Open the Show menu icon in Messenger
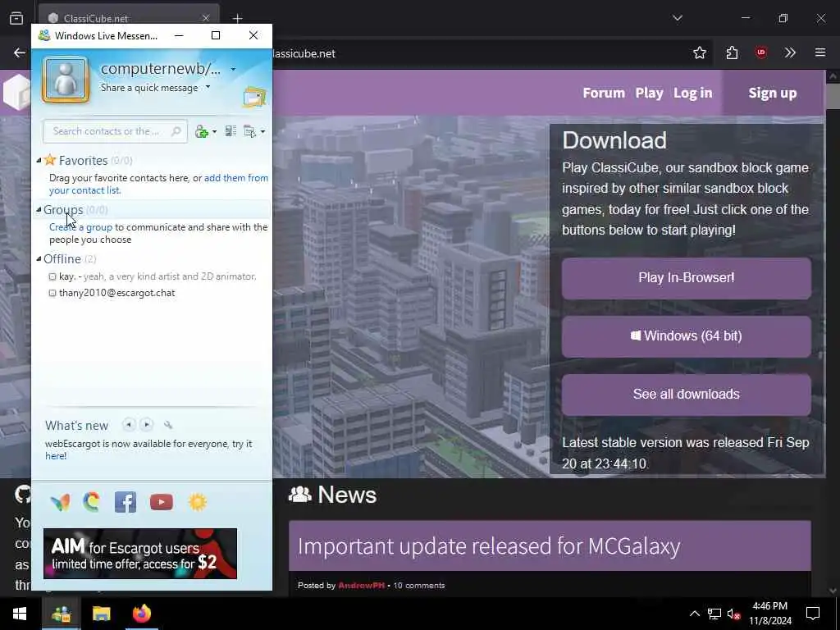The image size is (840, 630). coord(249,131)
